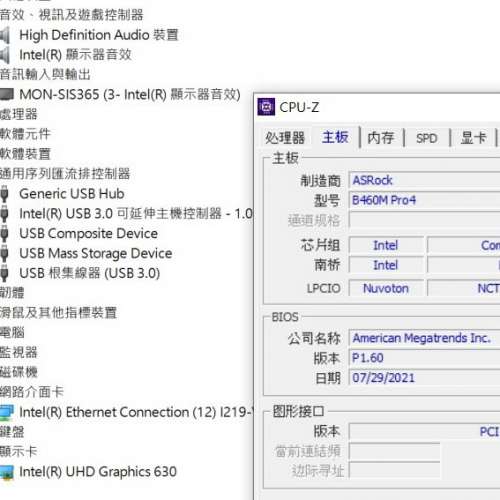The width and height of the screenshot is (500, 500).
Task: Click the CPU-Z title bar app icon
Action: point(266,107)
